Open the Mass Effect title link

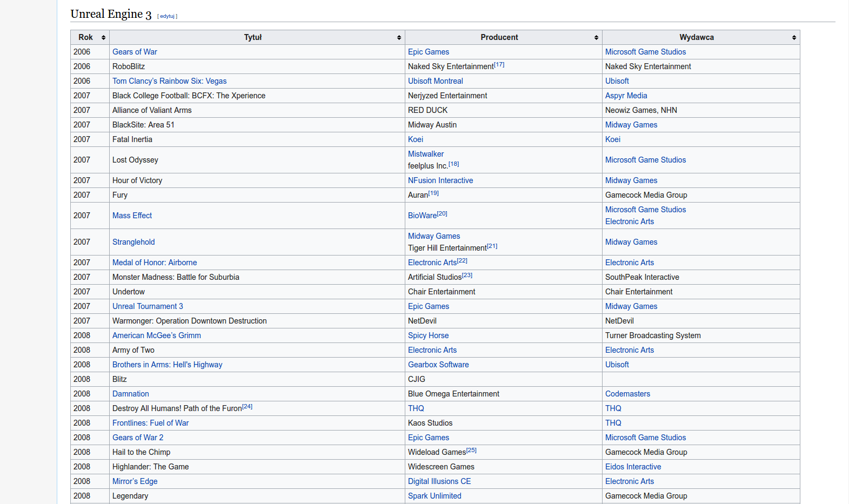tap(132, 216)
